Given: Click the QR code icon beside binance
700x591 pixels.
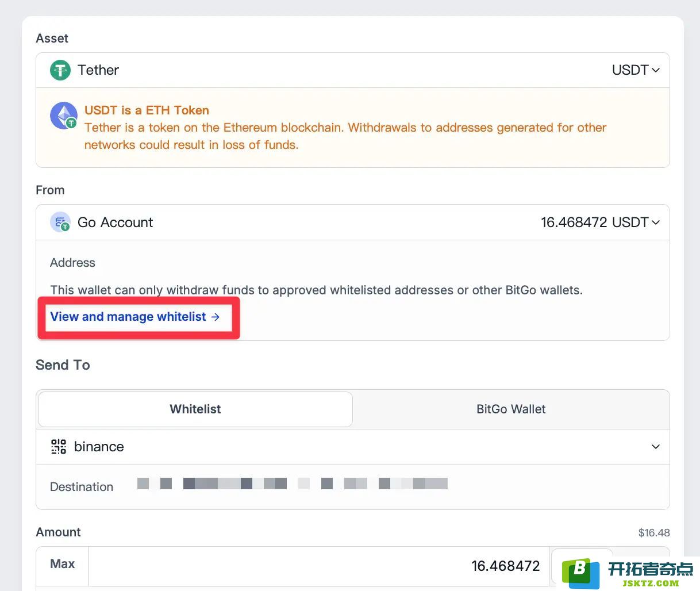Looking at the screenshot, I should tap(59, 447).
